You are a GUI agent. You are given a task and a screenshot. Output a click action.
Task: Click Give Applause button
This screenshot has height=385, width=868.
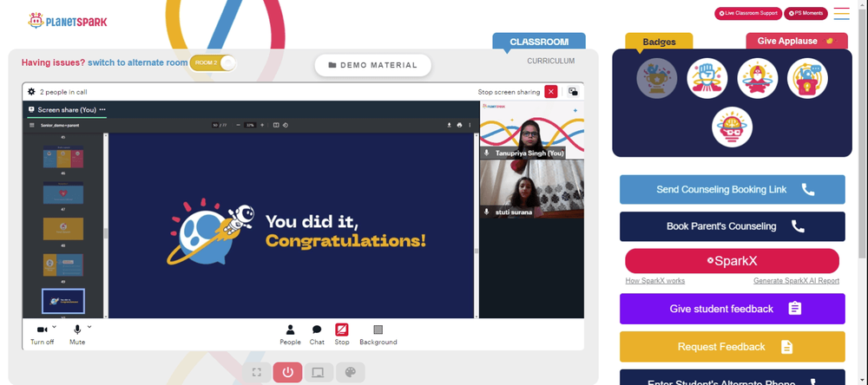click(x=797, y=41)
